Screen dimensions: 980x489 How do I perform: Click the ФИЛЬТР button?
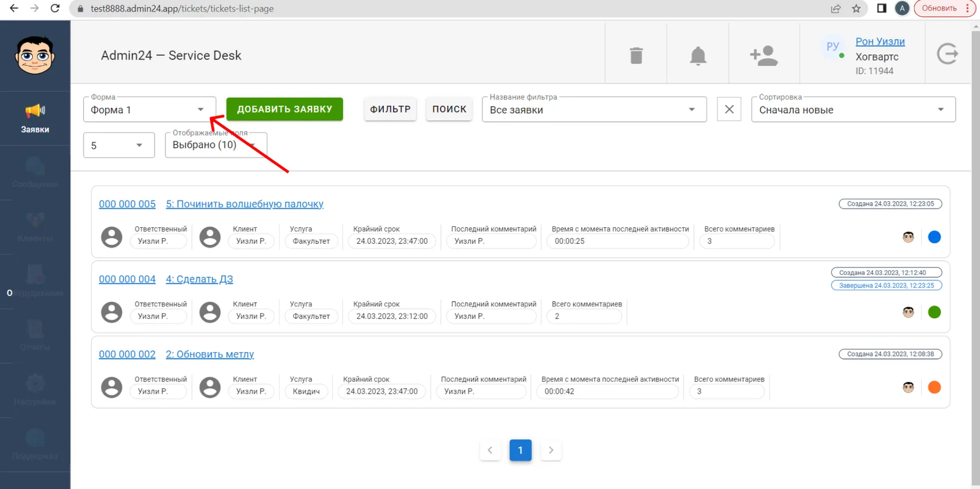[390, 109]
